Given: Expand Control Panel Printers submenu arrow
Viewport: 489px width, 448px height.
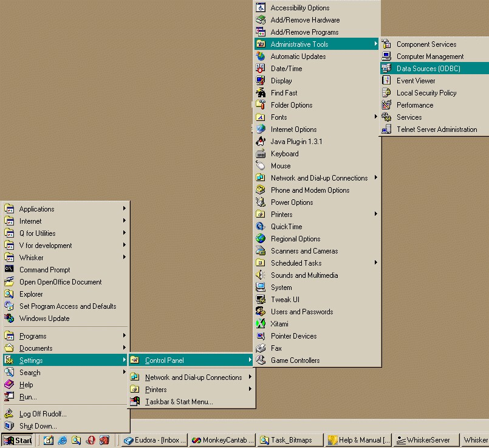Looking at the screenshot, I should [x=376, y=214].
